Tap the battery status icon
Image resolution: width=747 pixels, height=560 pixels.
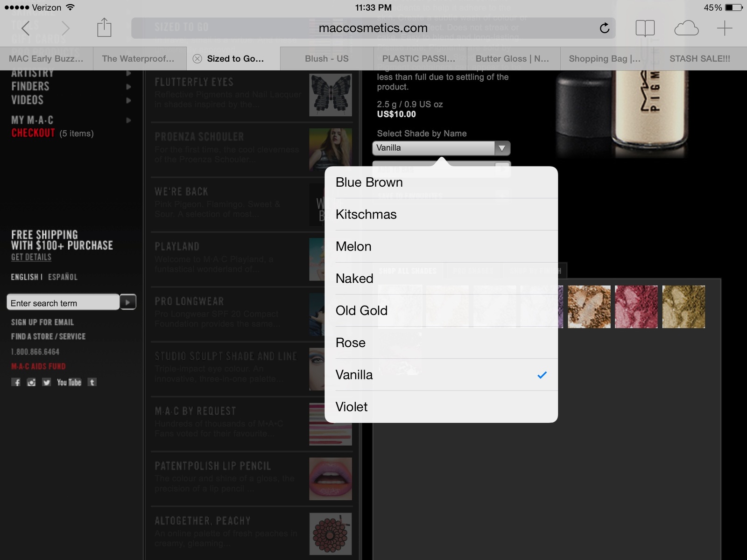tap(734, 7)
